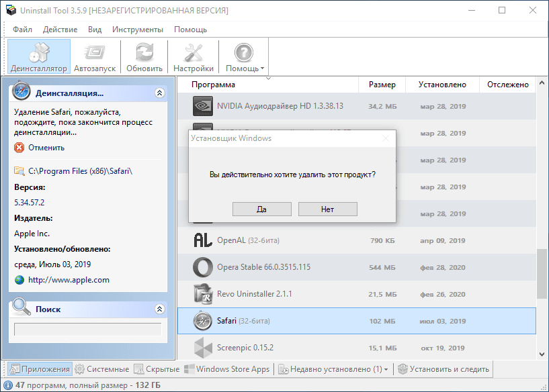
Task: Click the globe icon next to apple.com
Action: click(x=19, y=280)
